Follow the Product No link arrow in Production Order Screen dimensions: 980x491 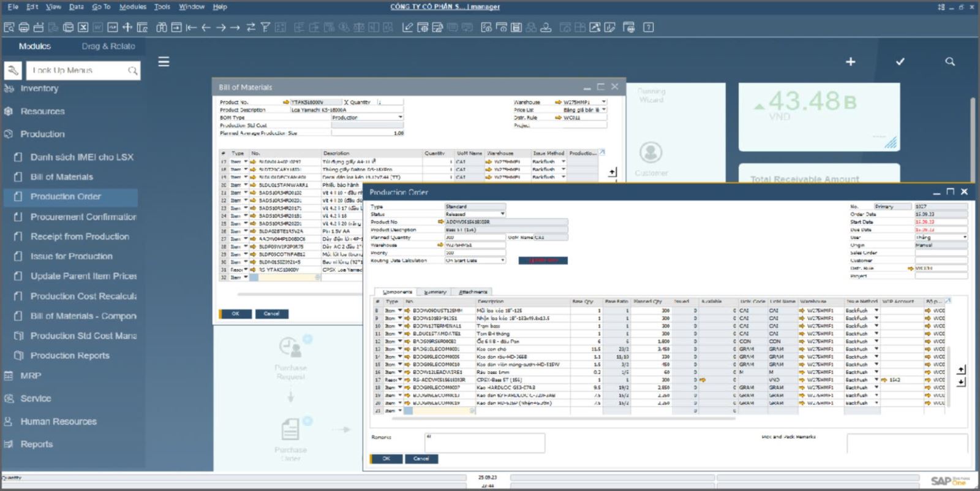pos(440,222)
